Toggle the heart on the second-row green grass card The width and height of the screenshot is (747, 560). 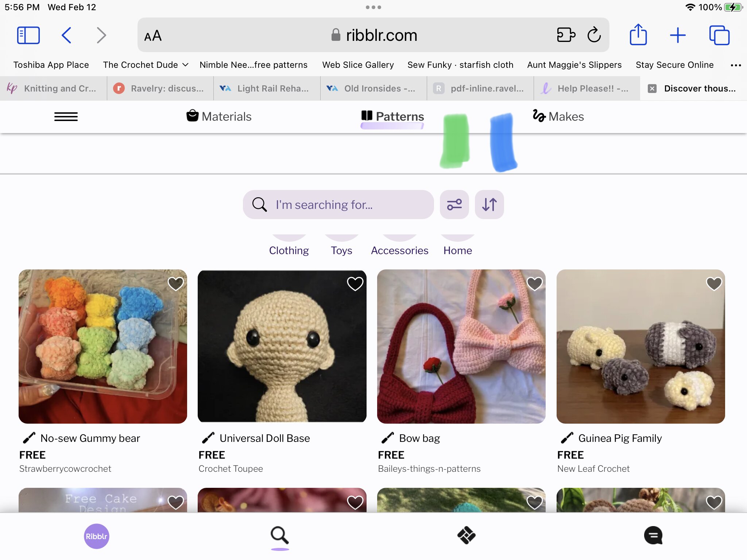534,502
